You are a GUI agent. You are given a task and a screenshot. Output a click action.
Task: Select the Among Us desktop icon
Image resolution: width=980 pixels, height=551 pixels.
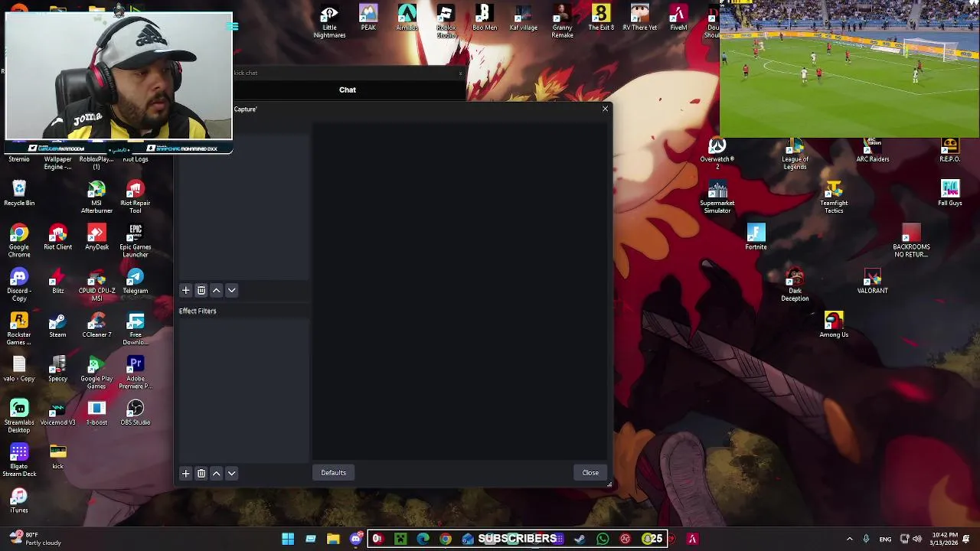pos(834,324)
